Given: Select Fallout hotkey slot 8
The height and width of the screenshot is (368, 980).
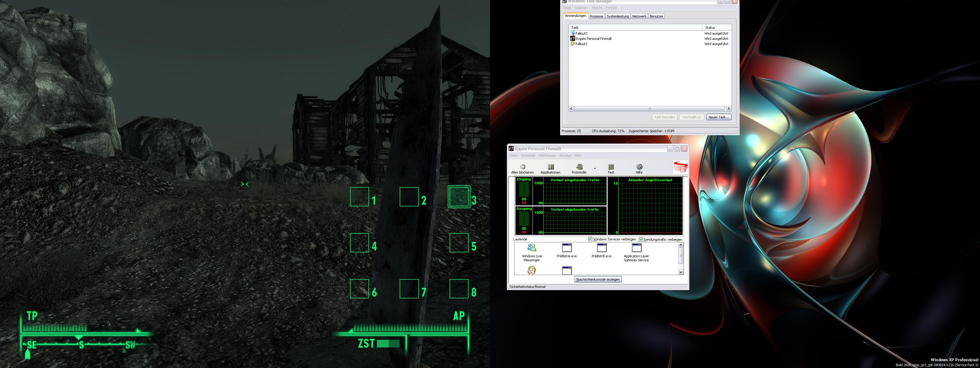Looking at the screenshot, I should pos(459,289).
